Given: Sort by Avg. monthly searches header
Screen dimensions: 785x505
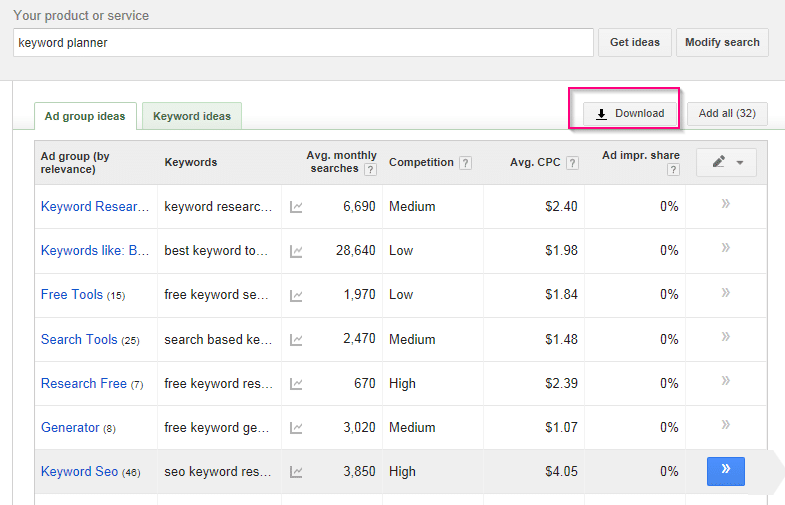Looking at the screenshot, I should point(341,162).
